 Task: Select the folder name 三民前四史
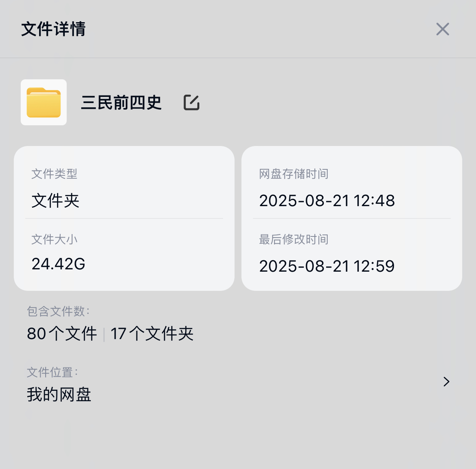pyautogui.click(x=121, y=103)
